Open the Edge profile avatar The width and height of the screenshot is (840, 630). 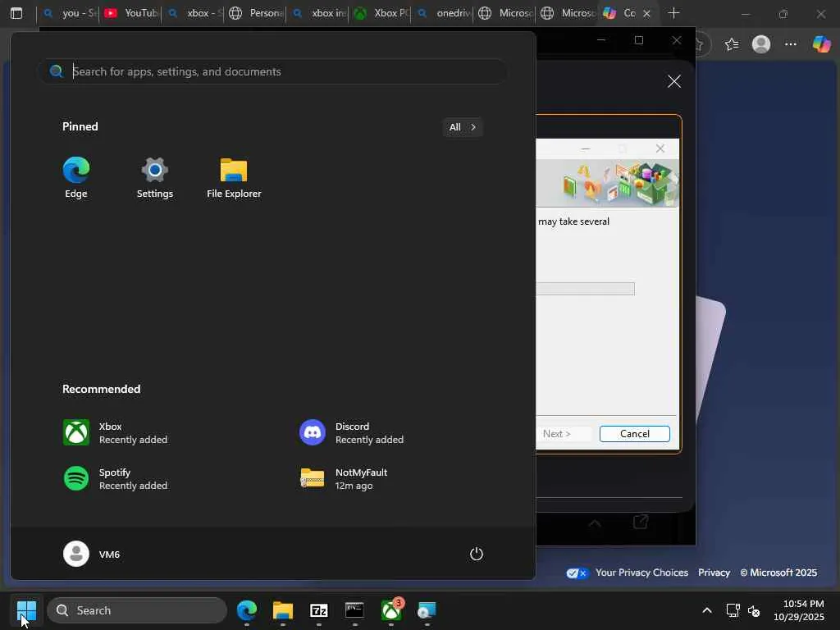tap(760, 44)
